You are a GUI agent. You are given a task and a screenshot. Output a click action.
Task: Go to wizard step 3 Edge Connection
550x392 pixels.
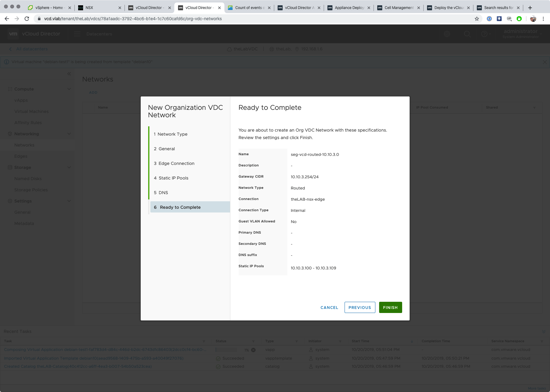[176, 163]
